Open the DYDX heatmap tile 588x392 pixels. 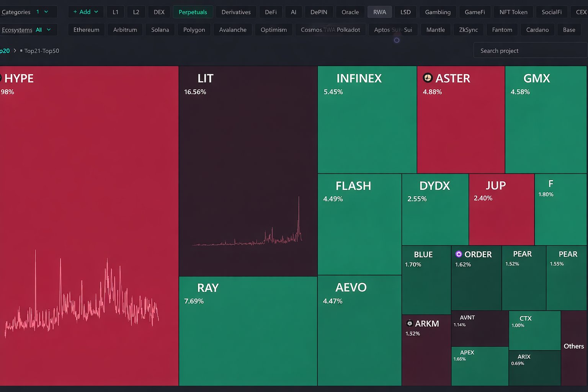(x=435, y=209)
